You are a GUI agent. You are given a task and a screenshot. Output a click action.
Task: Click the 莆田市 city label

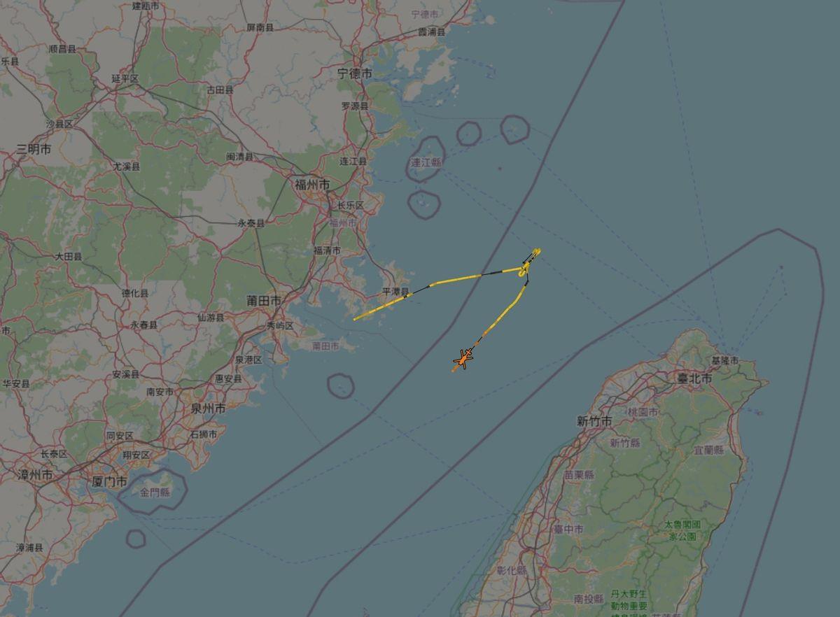pyautogui.click(x=264, y=300)
